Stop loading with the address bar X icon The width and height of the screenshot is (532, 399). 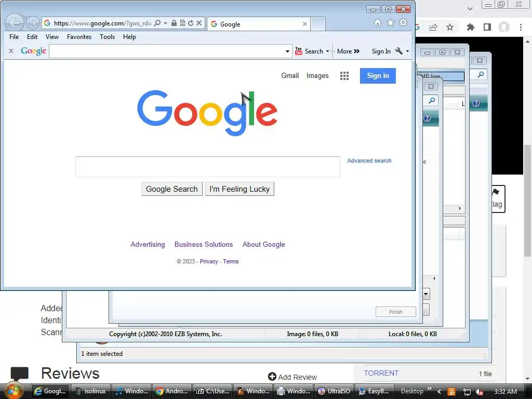pos(199,23)
